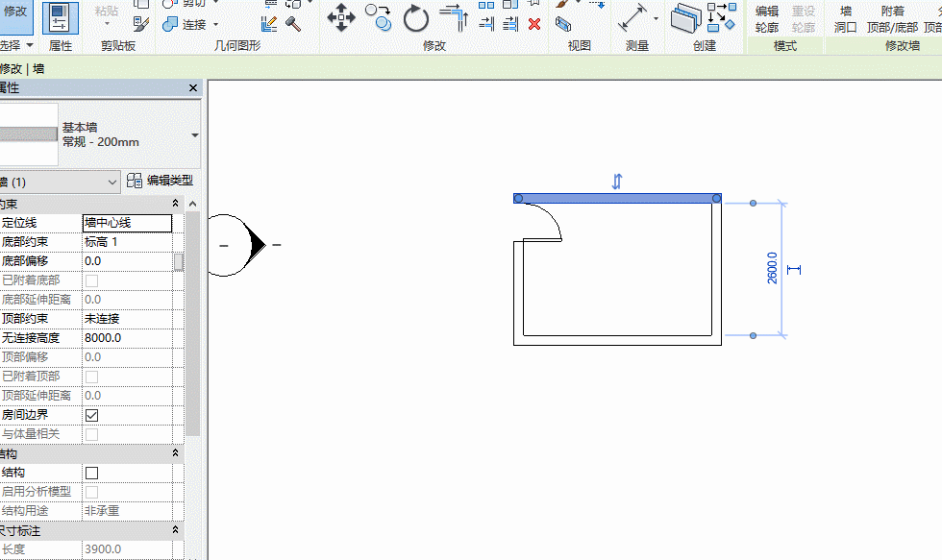Open the Measure tool dropdown arrow
Screen dimensions: 942x560
point(656,18)
